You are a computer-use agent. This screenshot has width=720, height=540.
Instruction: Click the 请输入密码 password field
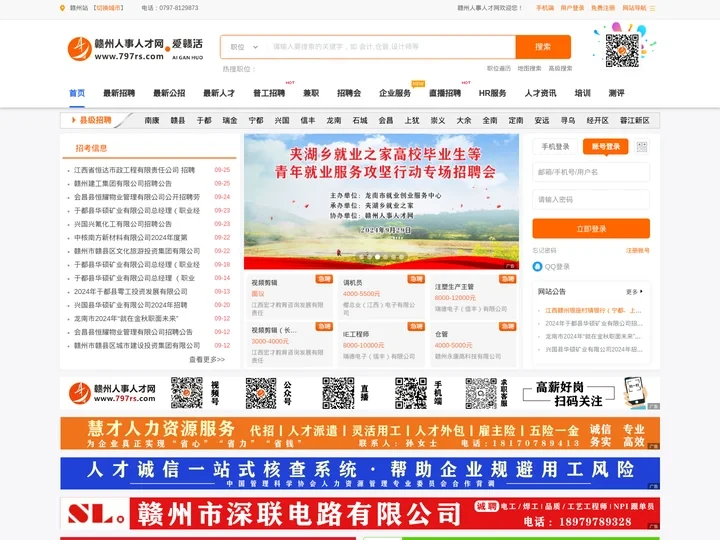pos(591,200)
